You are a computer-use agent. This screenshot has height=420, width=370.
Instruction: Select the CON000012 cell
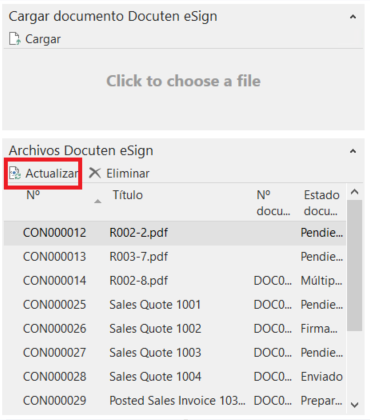pyautogui.click(x=54, y=233)
